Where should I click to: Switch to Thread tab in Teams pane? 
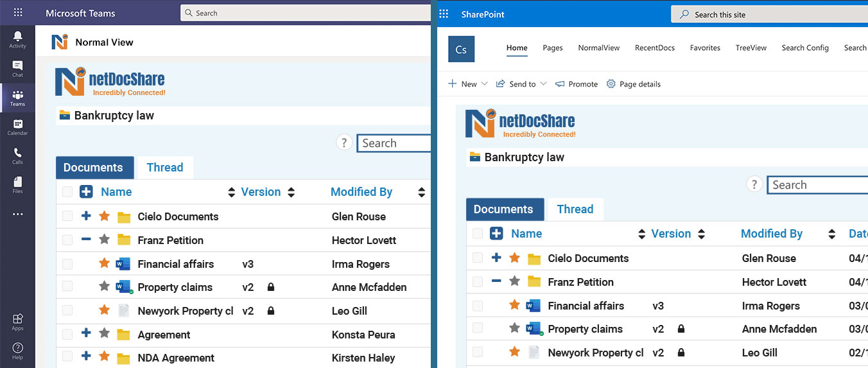[x=165, y=167]
